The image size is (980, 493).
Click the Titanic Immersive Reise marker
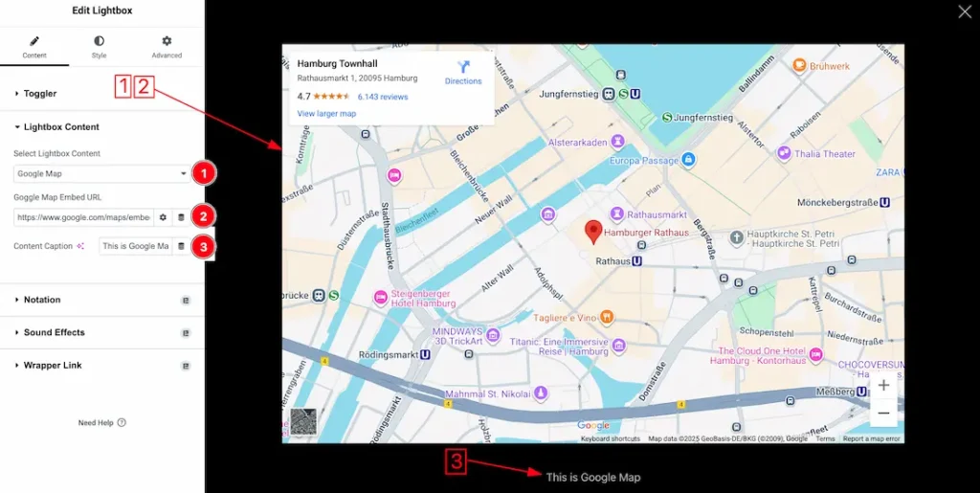(619, 345)
